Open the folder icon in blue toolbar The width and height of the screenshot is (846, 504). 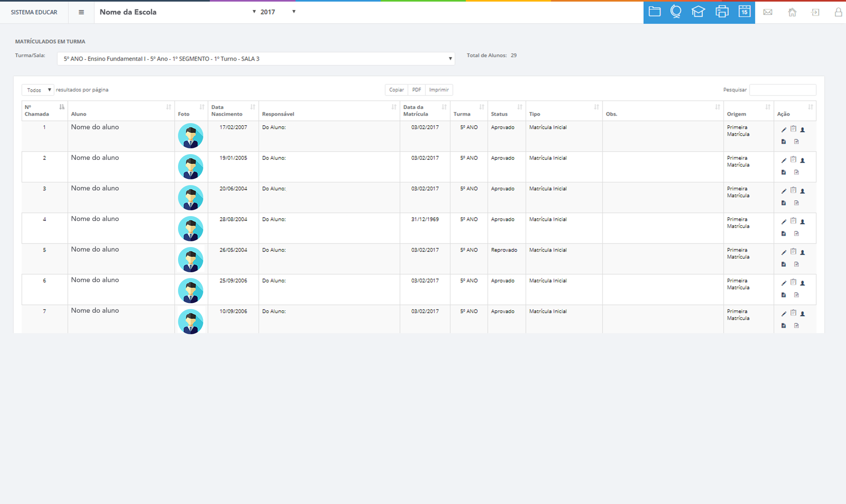tap(654, 12)
